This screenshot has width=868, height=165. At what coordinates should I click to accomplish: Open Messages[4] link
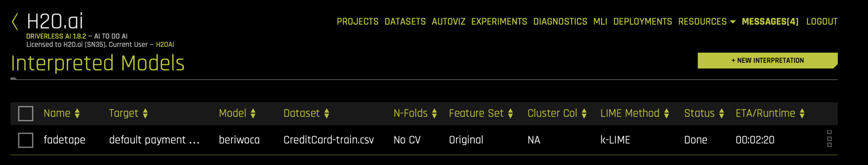click(770, 22)
